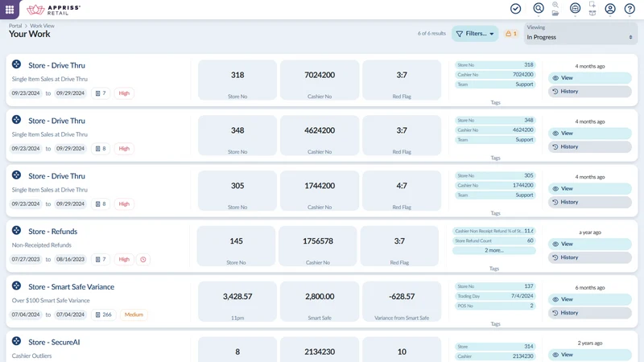
Task: Click the '6 of 6 results' text
Action: [x=431, y=34]
